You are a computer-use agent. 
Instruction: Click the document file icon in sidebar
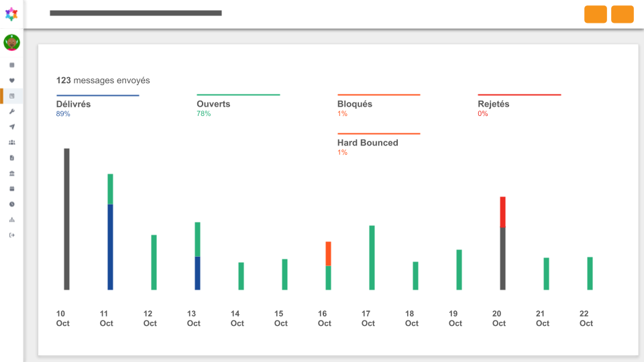12,158
